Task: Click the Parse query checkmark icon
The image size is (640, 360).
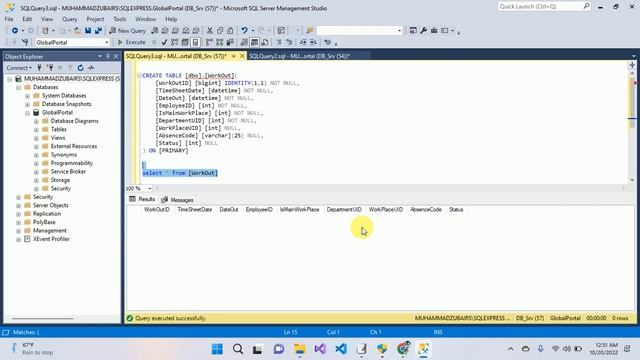Action: tap(164, 42)
